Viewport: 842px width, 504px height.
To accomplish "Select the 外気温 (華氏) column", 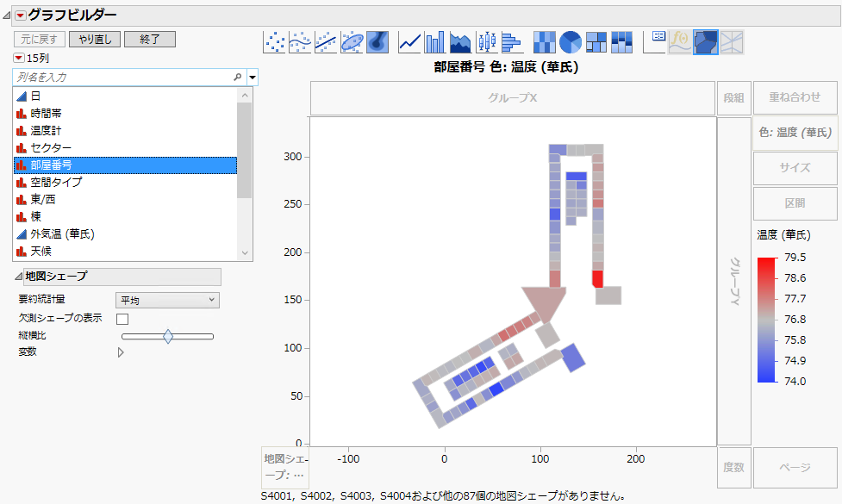I will 125,234.
